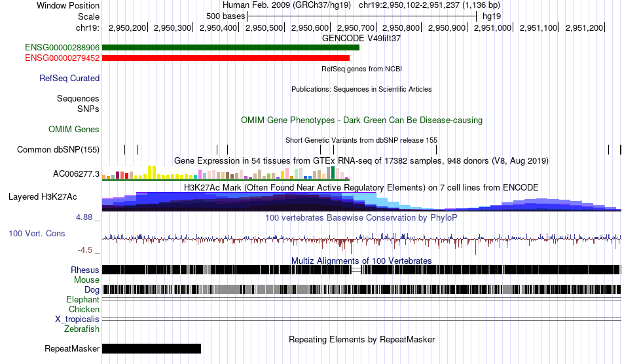The image size is (622, 364).
Task: Click the Common dbSNP(155) track label
Action: point(58,149)
